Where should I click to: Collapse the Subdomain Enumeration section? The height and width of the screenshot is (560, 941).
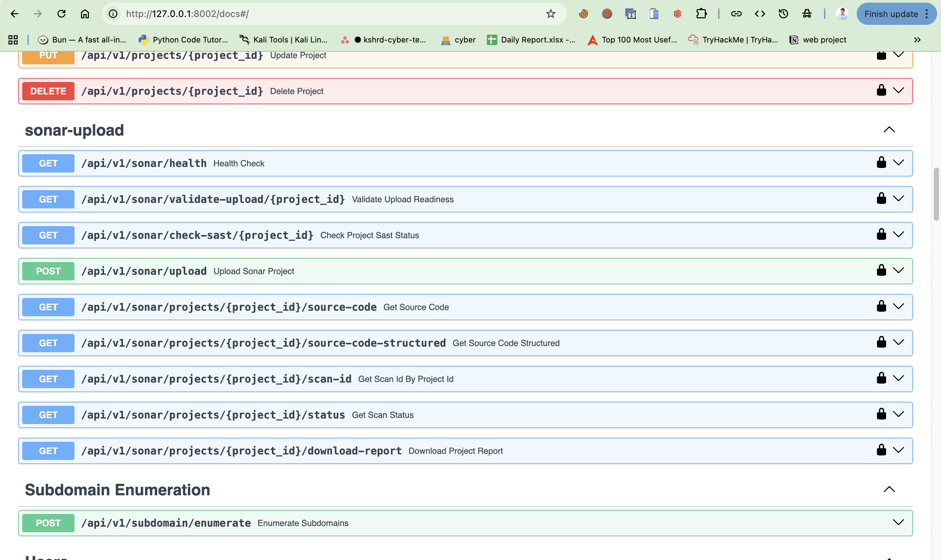pyautogui.click(x=889, y=489)
